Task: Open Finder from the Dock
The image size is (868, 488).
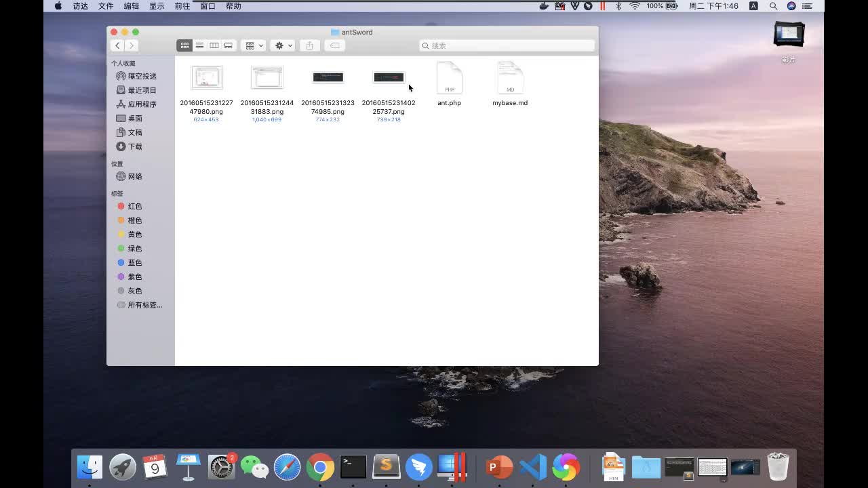Action: [x=90, y=467]
